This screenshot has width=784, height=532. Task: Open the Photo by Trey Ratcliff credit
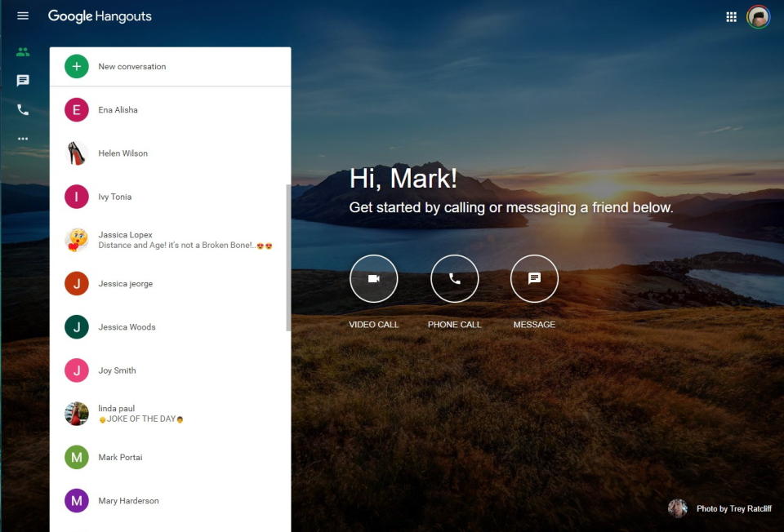point(732,508)
